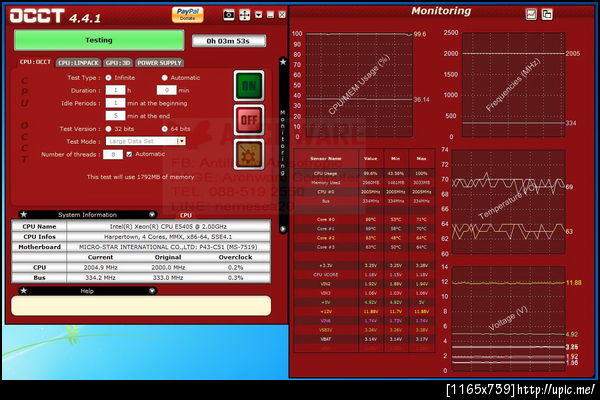Viewport: 600px width, 400px height.
Task: Click the CPU/MEM Usage graph
Action: point(359,85)
